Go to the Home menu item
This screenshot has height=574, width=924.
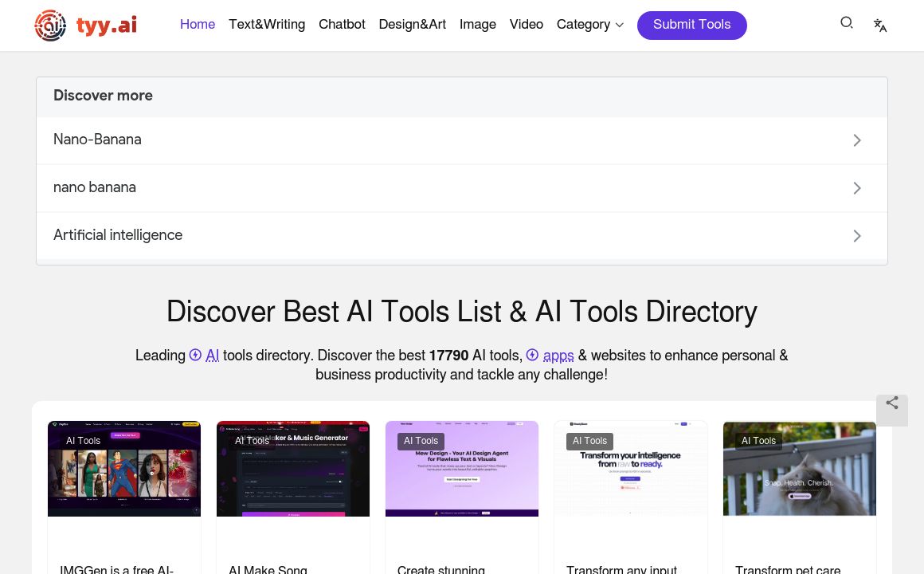coord(198,25)
